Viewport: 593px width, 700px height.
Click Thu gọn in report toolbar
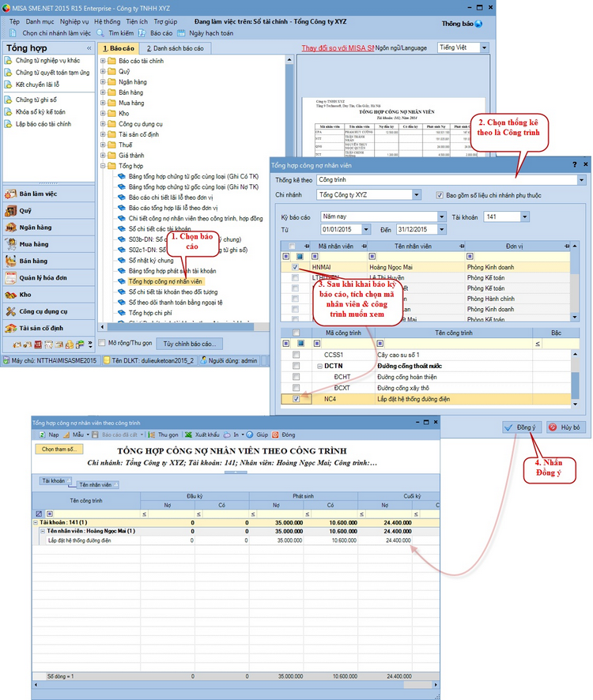163,435
